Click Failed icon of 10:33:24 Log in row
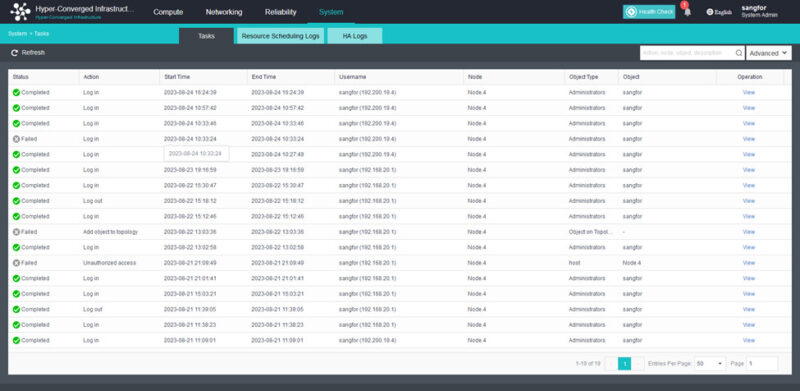Screen dimensions: 800x391 (x=16, y=139)
